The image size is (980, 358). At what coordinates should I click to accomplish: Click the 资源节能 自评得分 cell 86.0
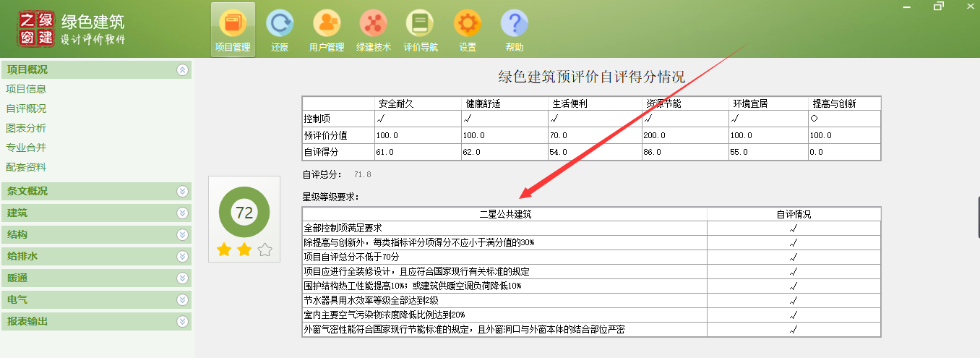(684, 153)
